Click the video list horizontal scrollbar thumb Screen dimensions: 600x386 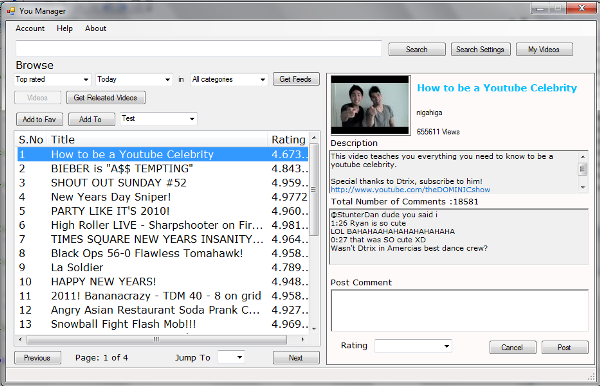156,339
